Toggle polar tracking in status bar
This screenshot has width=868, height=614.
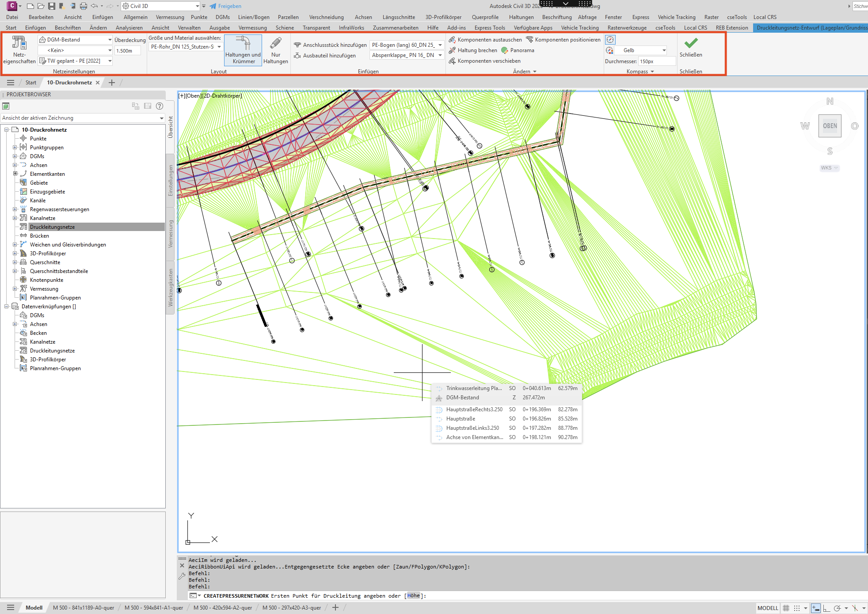pos(837,608)
